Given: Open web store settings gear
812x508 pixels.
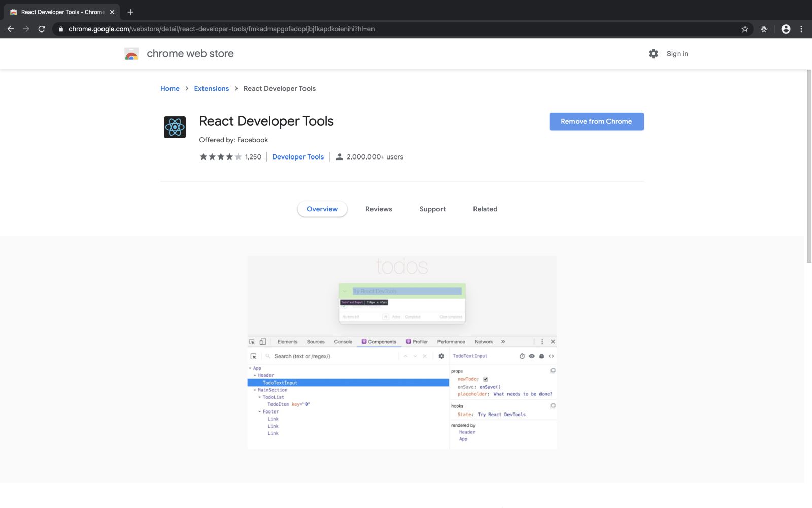Looking at the screenshot, I should 653,53.
